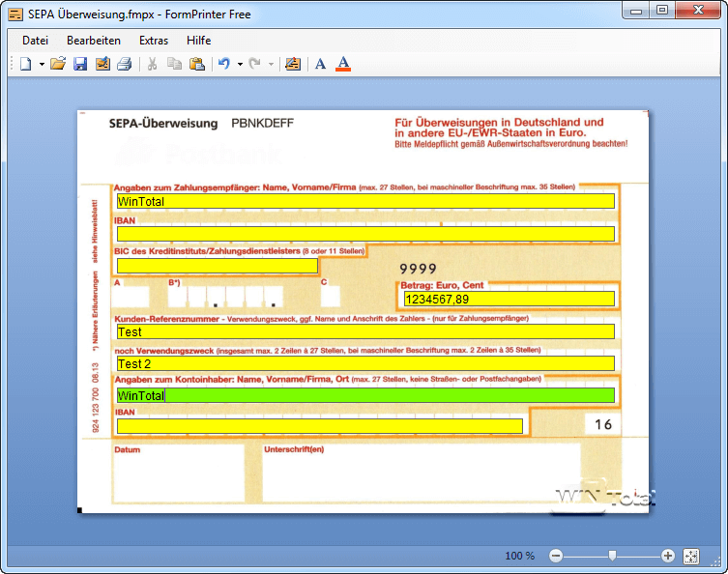Click the zoom slider handle
728x574 pixels.
pyautogui.click(x=612, y=556)
